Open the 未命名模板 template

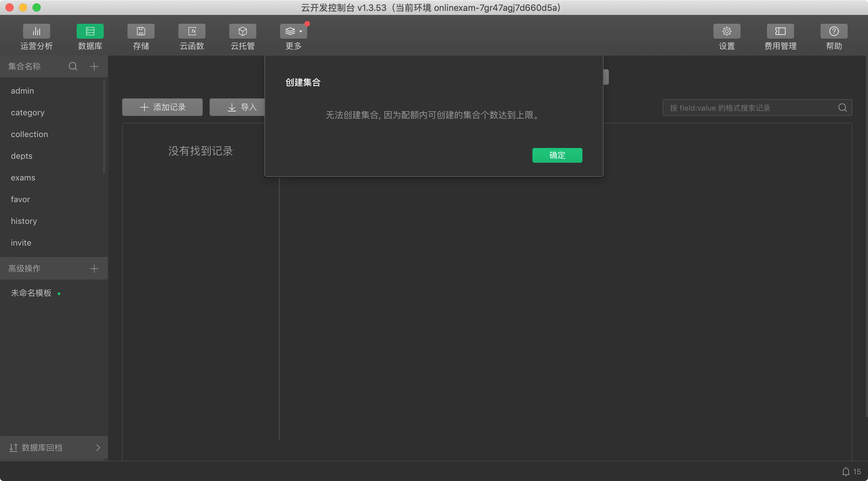[31, 293]
